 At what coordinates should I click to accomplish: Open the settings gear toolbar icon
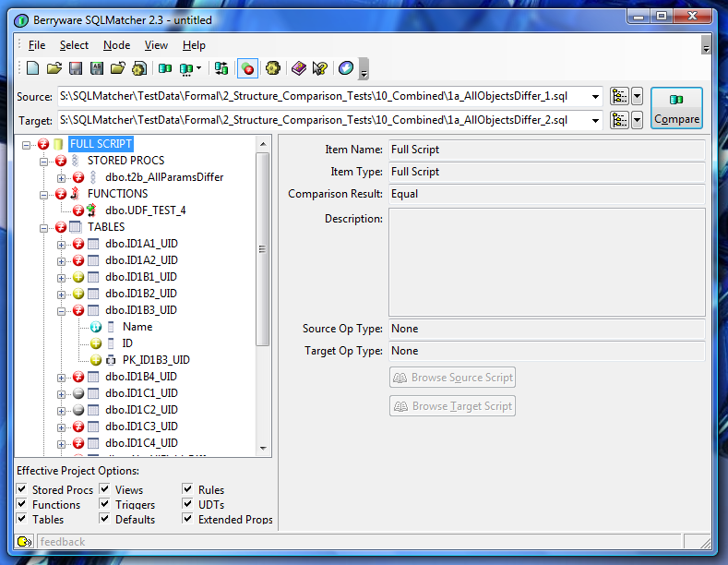click(273, 68)
